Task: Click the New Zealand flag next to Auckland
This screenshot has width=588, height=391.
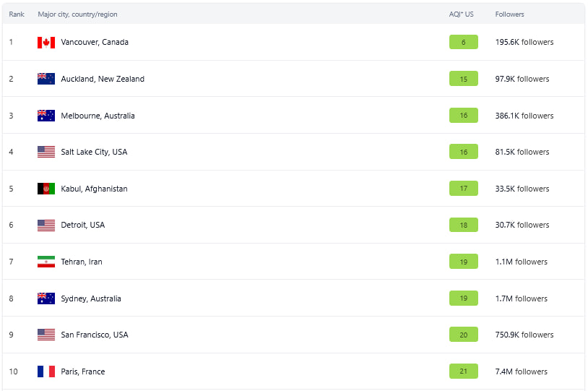Action: (x=46, y=79)
